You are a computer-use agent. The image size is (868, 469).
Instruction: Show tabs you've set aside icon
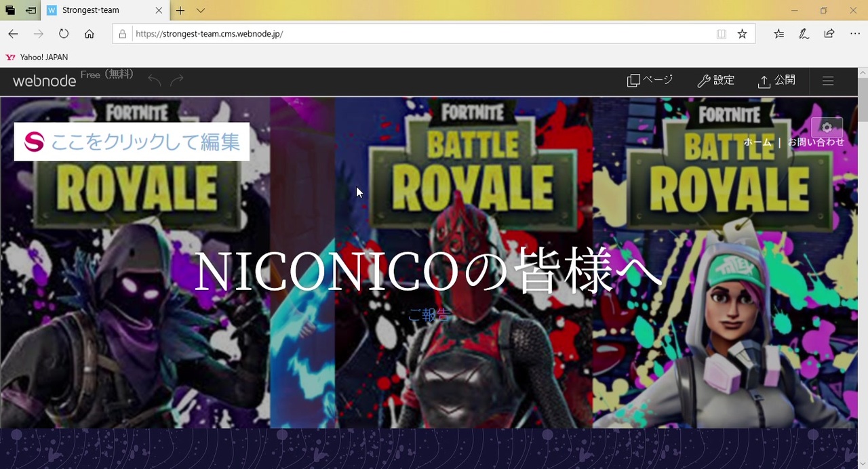[x=10, y=10]
